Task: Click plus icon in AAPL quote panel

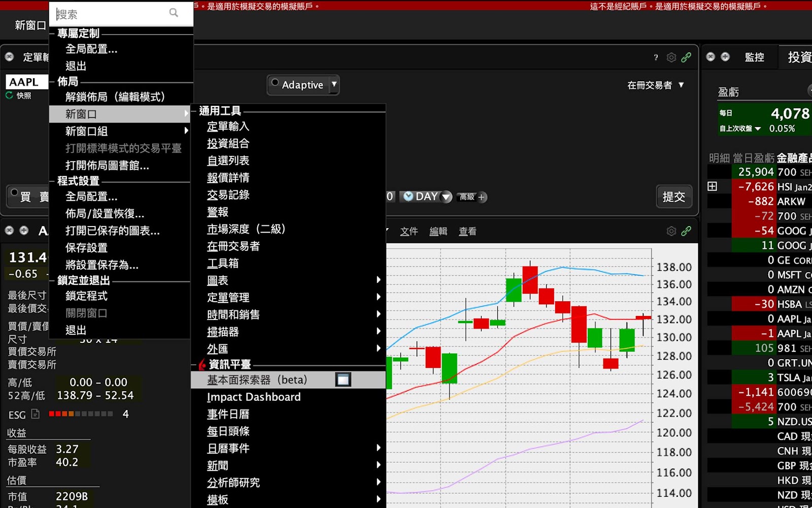Action: [x=24, y=230]
